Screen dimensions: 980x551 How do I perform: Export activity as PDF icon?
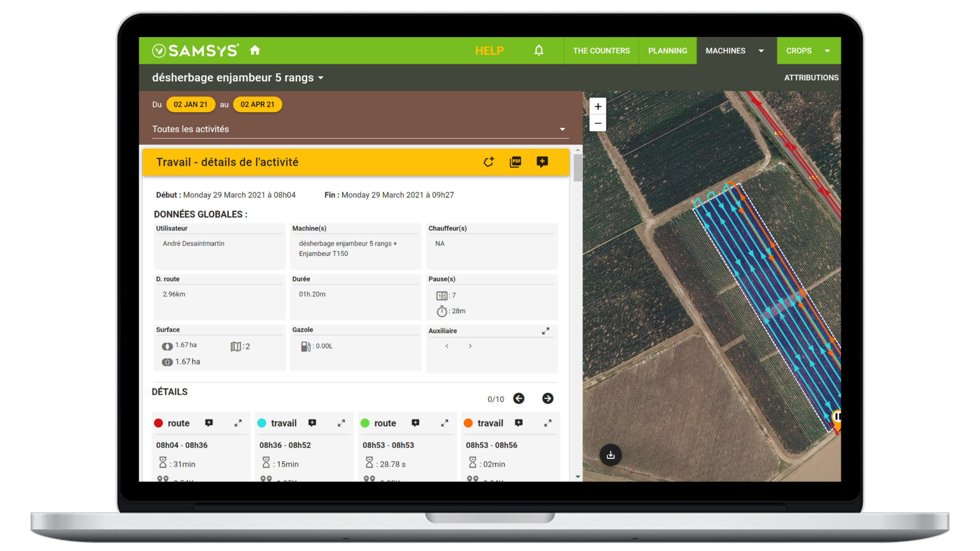[515, 162]
